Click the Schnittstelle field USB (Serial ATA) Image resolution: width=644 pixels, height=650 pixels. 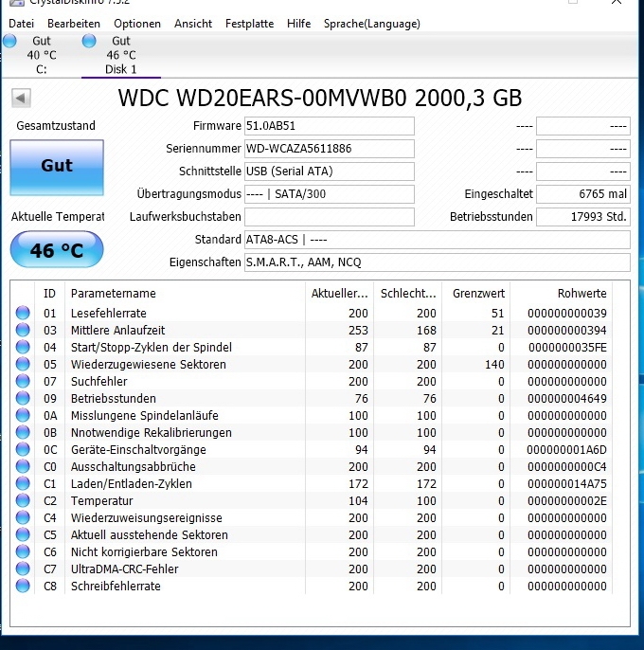point(330,172)
